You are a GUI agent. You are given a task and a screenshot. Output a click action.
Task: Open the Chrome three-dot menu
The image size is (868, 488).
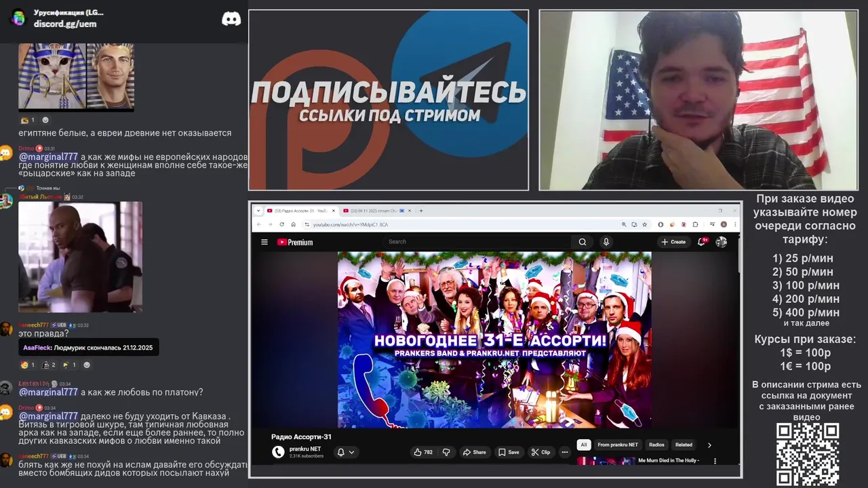pyautogui.click(x=734, y=224)
